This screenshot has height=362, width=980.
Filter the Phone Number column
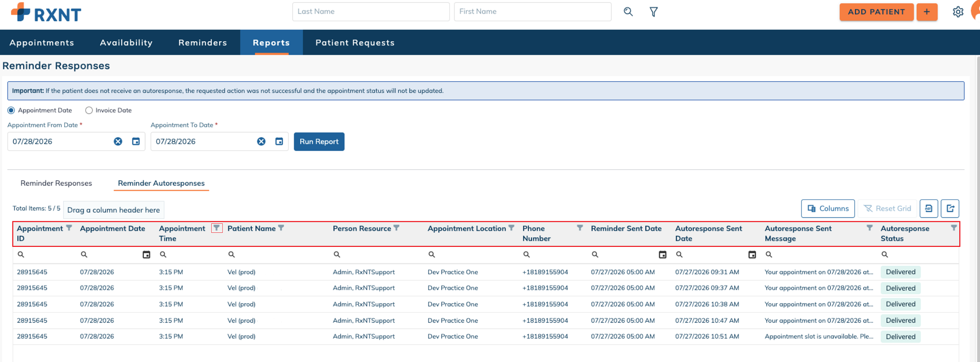pos(580,228)
